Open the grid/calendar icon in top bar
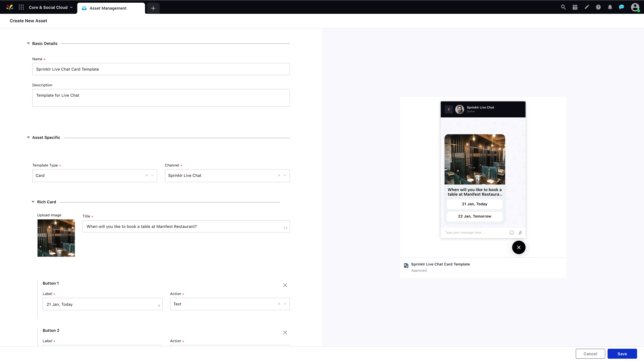This screenshot has width=644, height=361. [x=575, y=7]
